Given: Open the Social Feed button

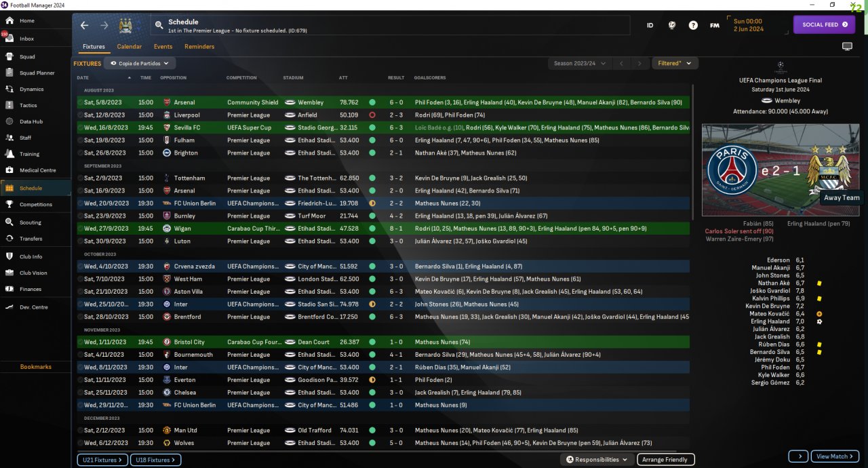Looking at the screenshot, I should pos(825,24).
